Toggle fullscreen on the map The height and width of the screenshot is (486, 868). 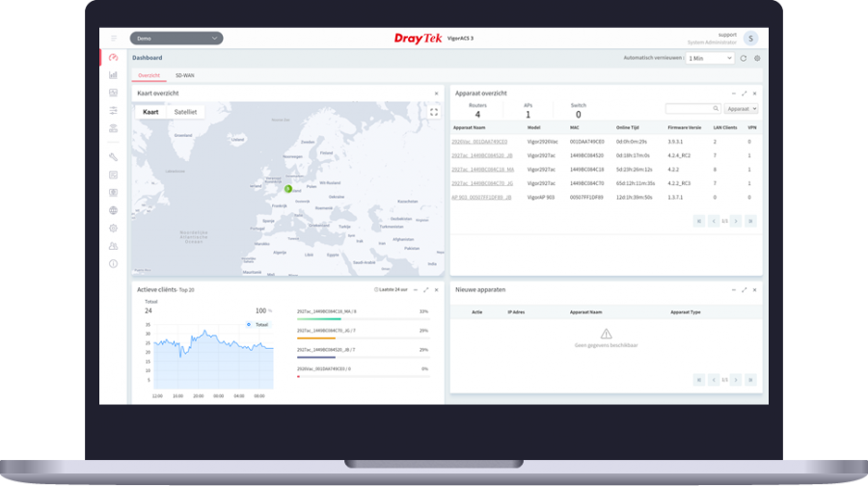pos(434,112)
